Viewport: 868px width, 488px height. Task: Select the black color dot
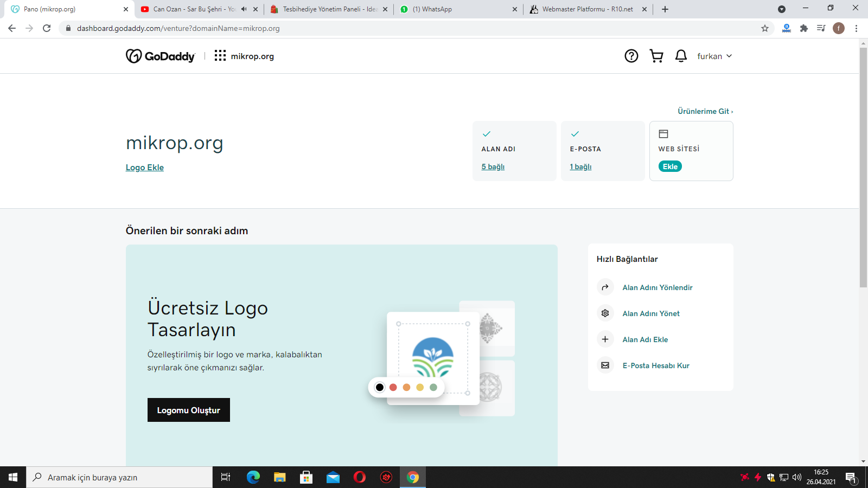[380, 387]
